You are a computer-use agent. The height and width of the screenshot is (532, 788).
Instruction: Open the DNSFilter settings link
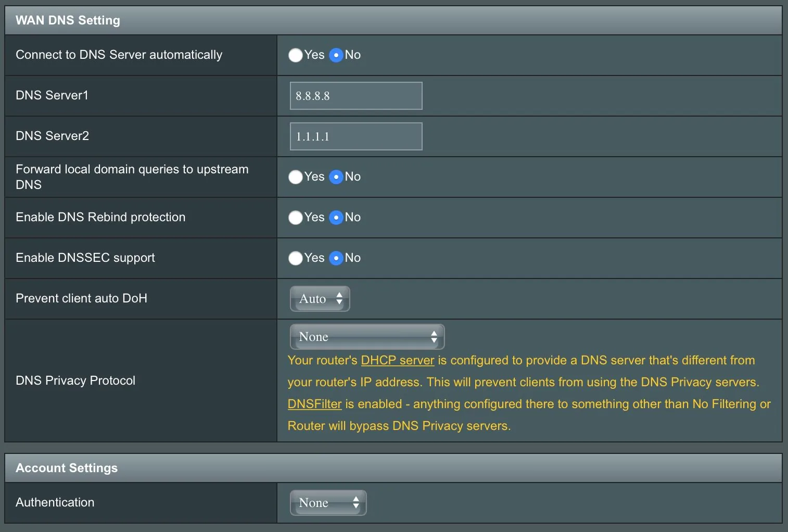(314, 404)
